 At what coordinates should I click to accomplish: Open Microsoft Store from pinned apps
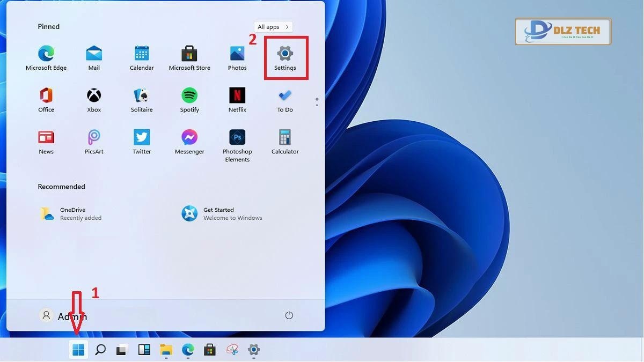189,58
